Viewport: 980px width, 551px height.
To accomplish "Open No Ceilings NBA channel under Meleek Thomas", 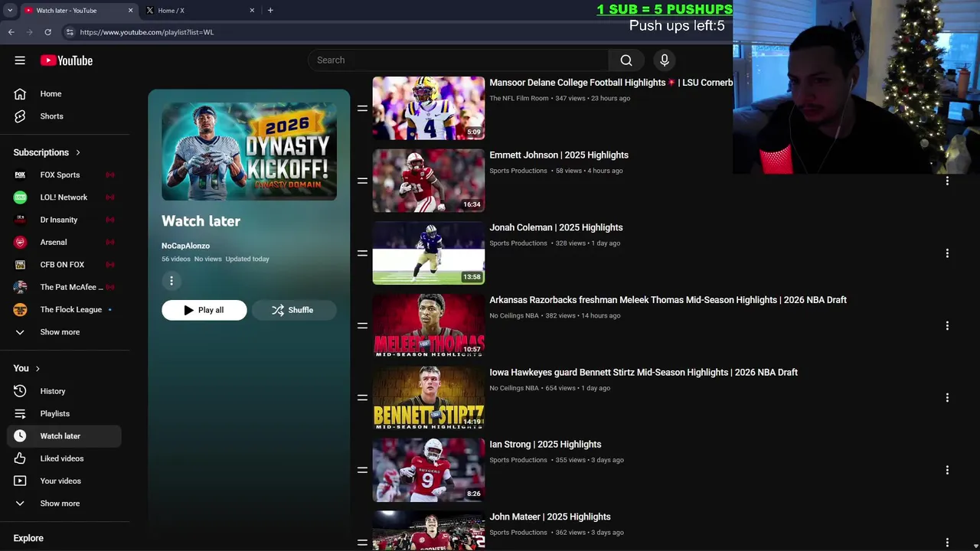I will [x=514, y=315].
